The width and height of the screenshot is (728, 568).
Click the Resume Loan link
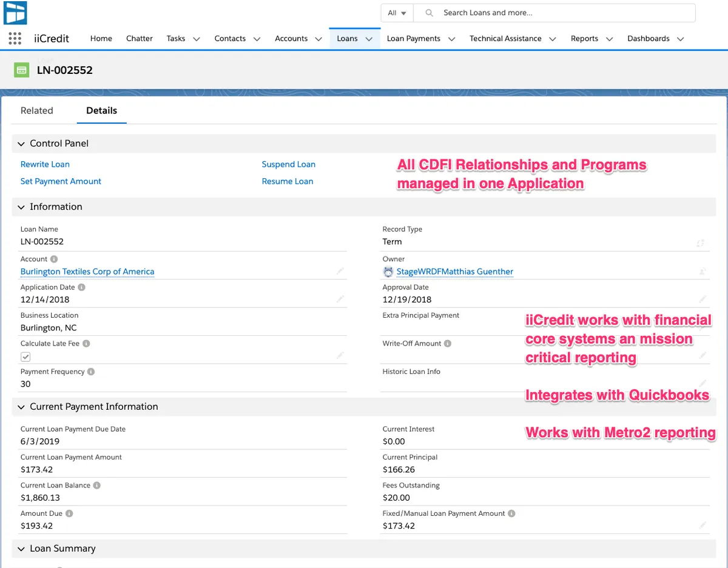288,181
